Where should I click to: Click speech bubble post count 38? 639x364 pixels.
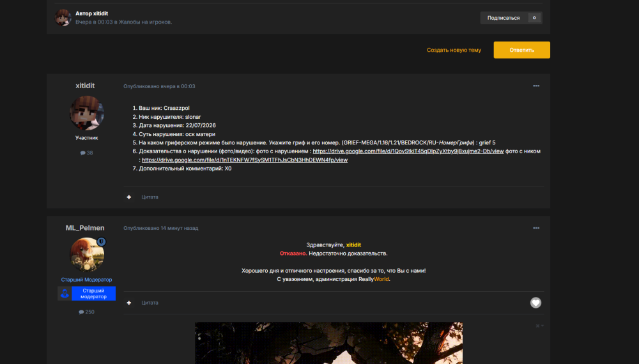(x=86, y=153)
